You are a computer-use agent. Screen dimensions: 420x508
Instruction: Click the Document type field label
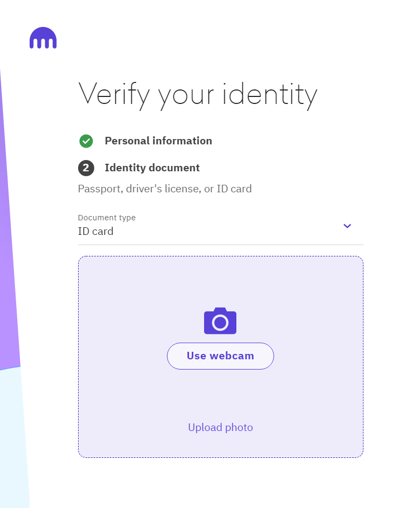[x=107, y=218]
